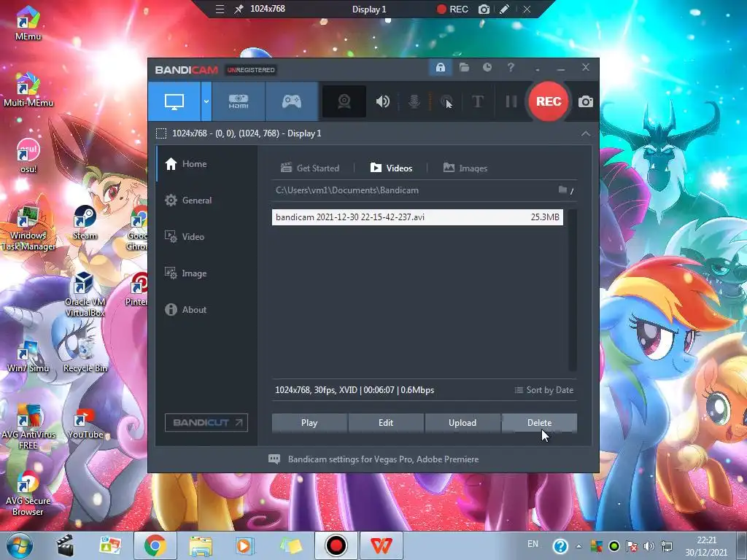Toggle text overlay T icon
This screenshot has height=560, width=747.
tap(478, 101)
